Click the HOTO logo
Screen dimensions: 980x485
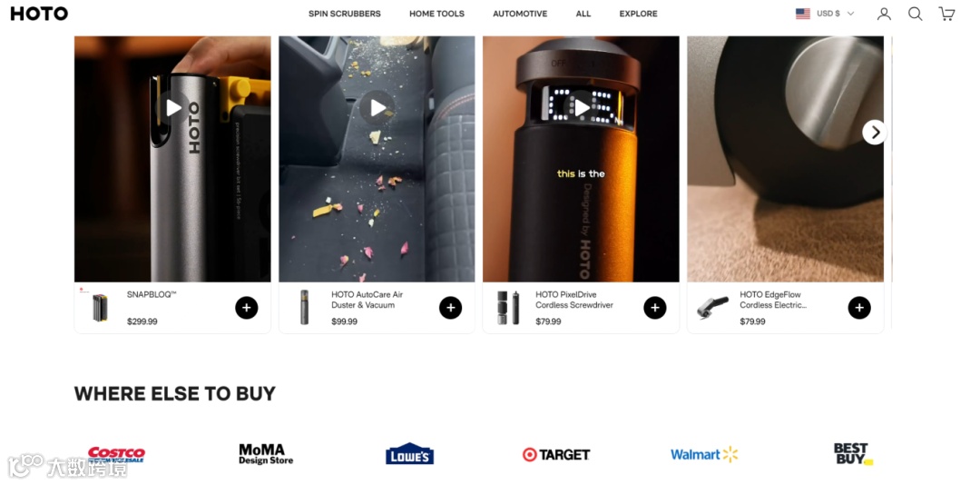[x=39, y=14]
